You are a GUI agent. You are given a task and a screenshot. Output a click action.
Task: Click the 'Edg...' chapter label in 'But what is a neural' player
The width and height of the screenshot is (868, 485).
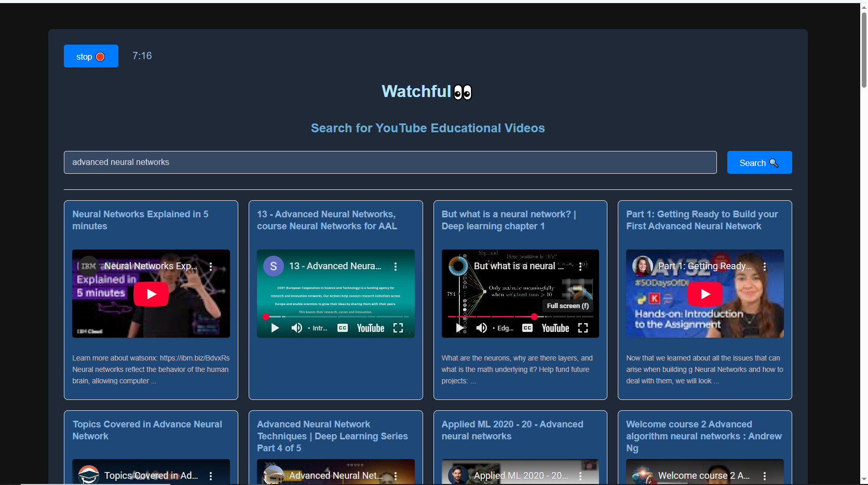tap(505, 328)
